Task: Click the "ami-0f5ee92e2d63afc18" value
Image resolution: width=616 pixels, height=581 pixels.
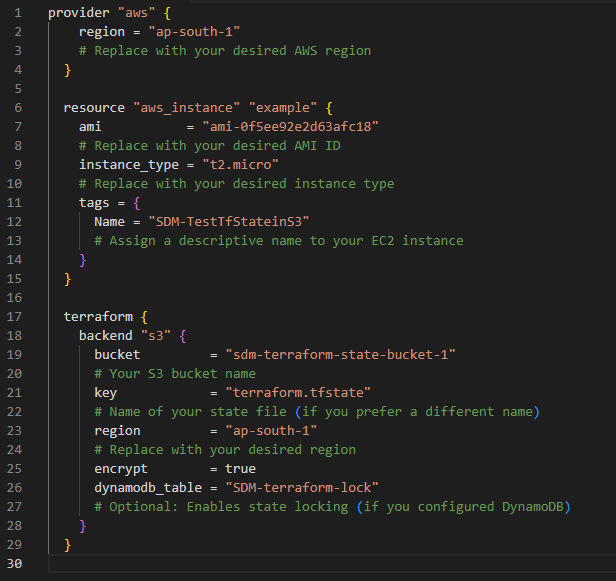Action: [290, 127]
